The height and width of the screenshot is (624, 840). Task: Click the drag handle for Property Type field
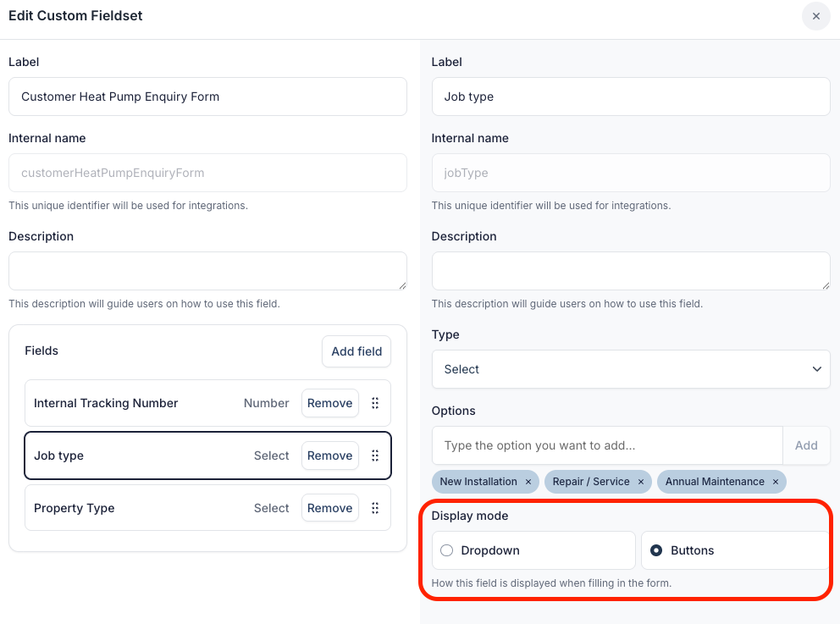pyautogui.click(x=375, y=508)
